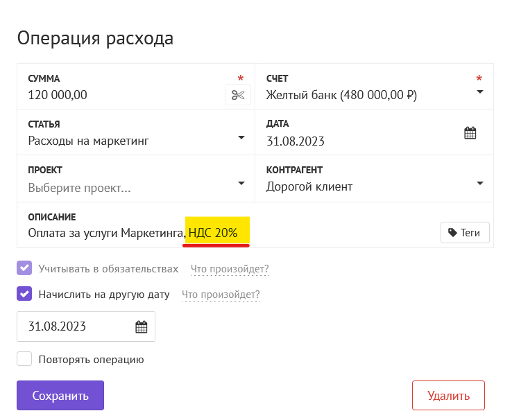Uncheck Начислить на другую дату
This screenshot has height=420, width=512.
(24, 294)
